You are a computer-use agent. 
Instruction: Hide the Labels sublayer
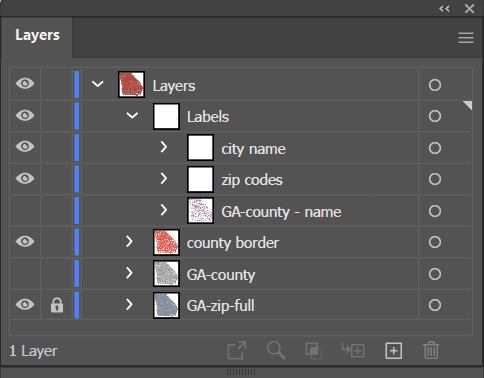point(25,115)
